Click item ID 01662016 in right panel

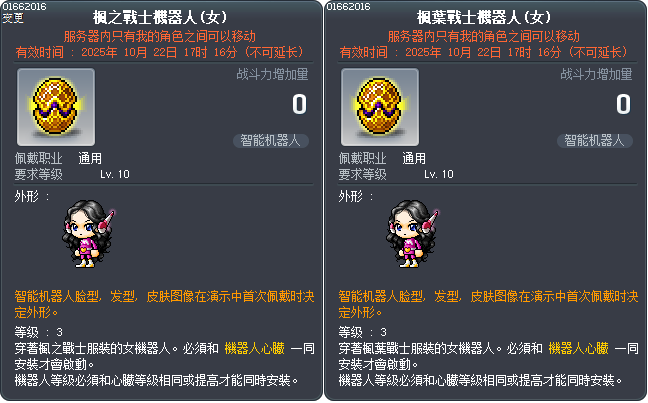coord(348,6)
